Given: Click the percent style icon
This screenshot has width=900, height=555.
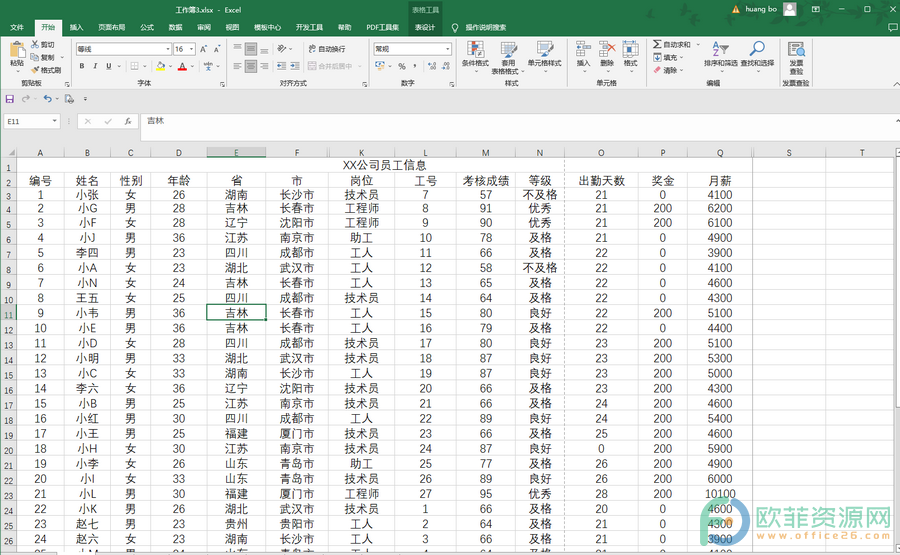Looking at the screenshot, I should [402, 66].
